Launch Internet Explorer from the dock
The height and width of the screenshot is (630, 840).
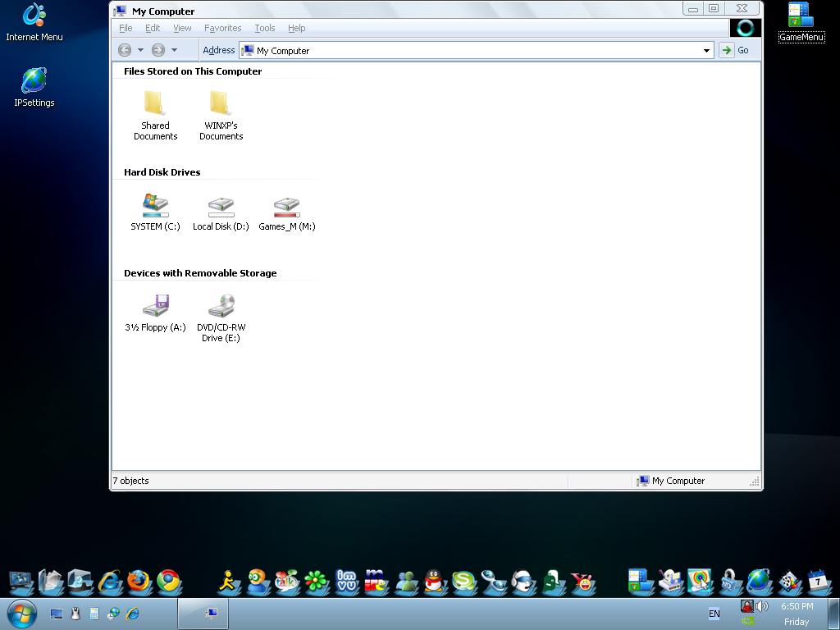[x=109, y=582]
